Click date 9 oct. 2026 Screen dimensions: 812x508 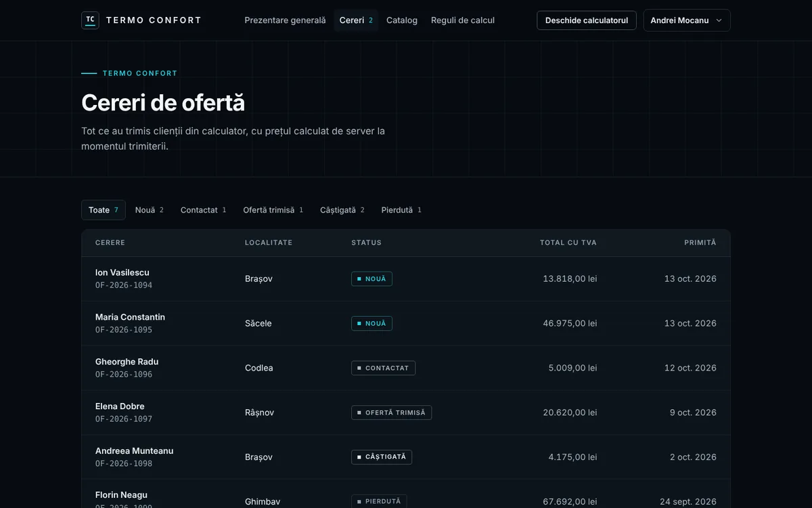pyautogui.click(x=693, y=412)
